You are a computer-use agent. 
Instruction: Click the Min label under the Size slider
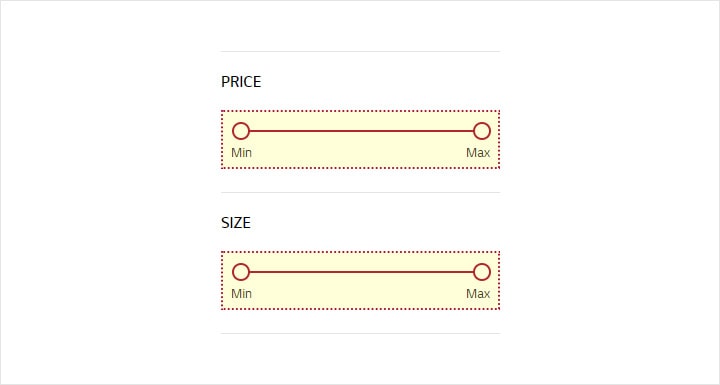pyautogui.click(x=242, y=294)
